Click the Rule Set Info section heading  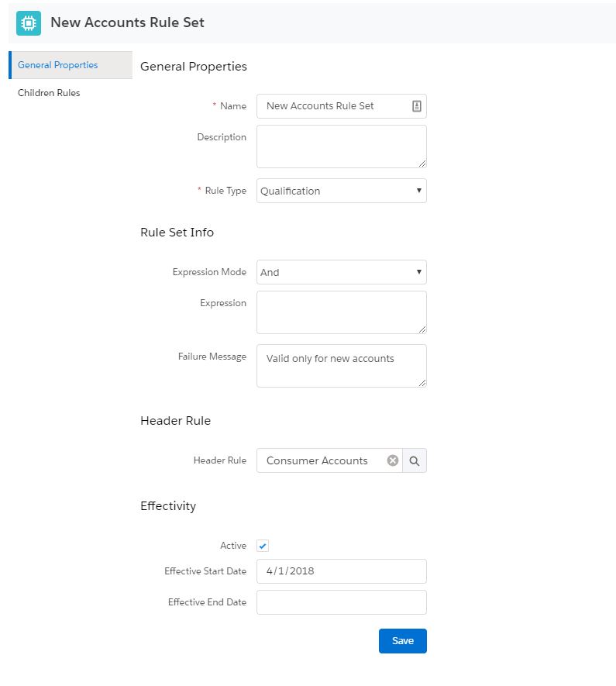pyautogui.click(x=177, y=233)
